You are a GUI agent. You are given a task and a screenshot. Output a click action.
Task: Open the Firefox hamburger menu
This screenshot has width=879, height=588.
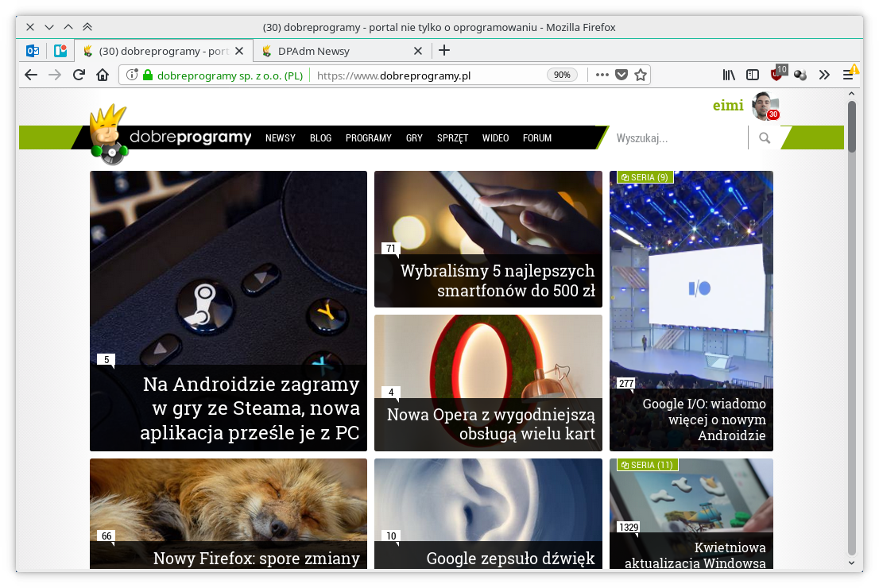[848, 75]
